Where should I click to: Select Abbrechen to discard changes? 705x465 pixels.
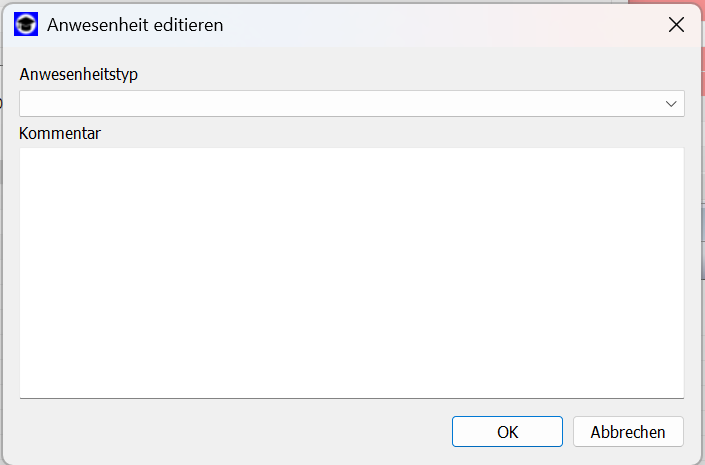628,432
